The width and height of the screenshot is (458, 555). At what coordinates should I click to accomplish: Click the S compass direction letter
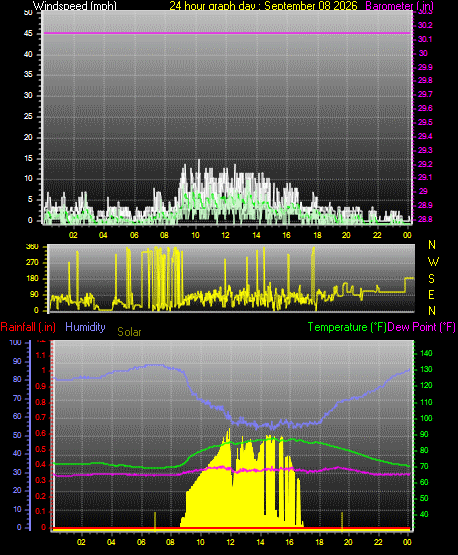point(431,279)
